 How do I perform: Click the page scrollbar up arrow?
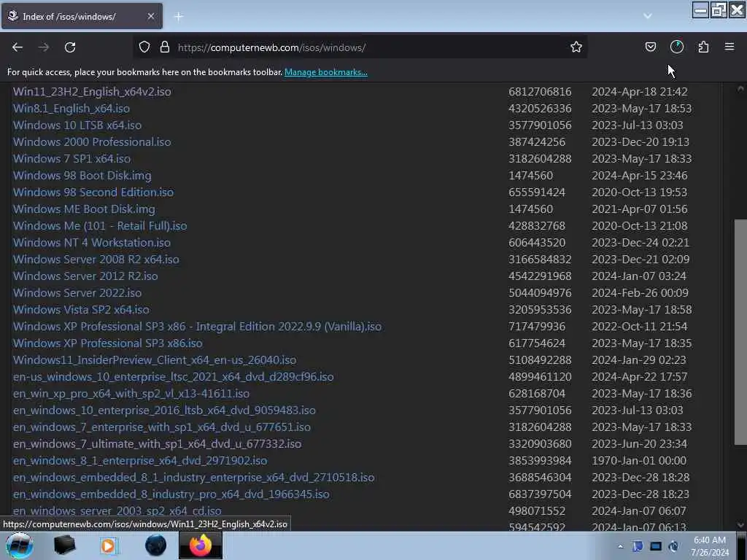pos(740,88)
